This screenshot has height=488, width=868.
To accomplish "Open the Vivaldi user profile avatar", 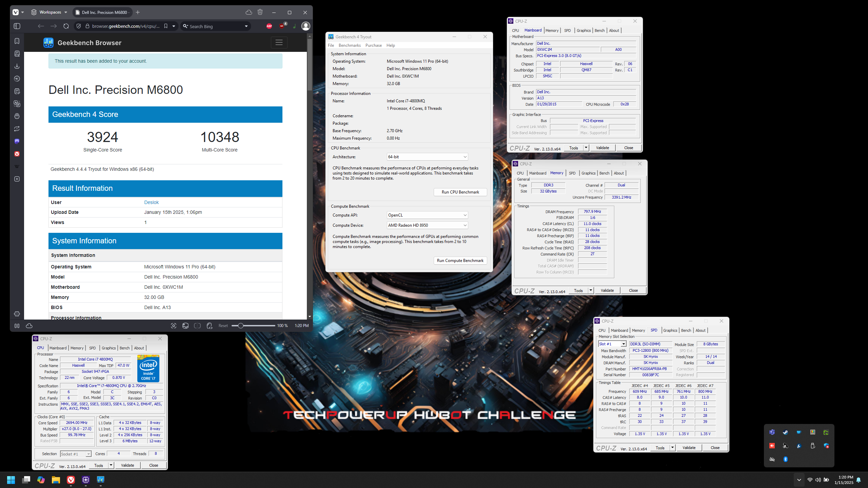I will pos(306,26).
